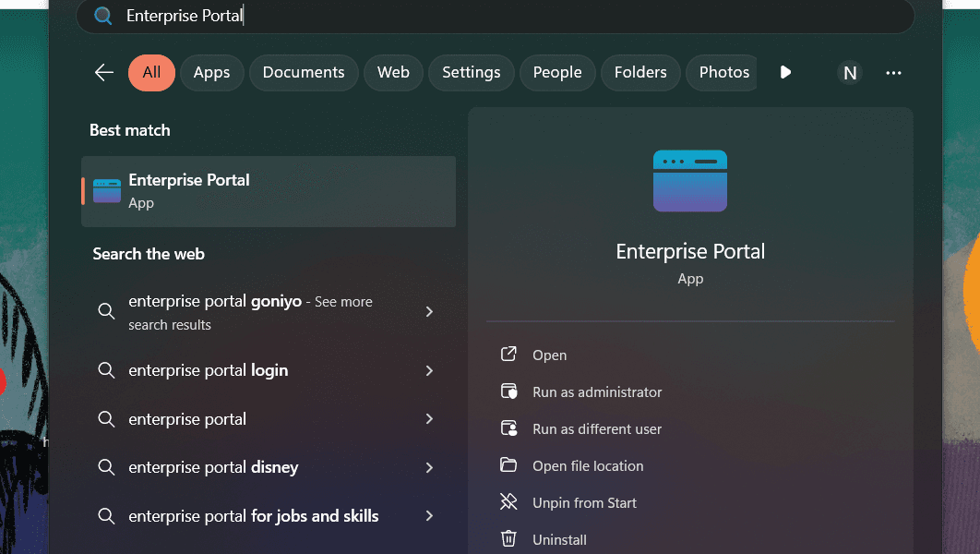This screenshot has width=980, height=554.
Task: Select the All filter tab
Action: coord(152,73)
